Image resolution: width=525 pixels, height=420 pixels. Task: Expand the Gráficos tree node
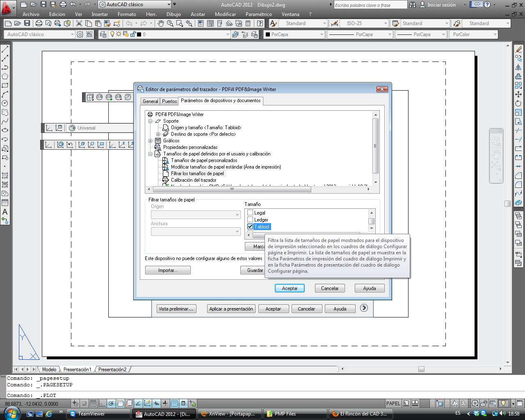pyautogui.click(x=151, y=141)
